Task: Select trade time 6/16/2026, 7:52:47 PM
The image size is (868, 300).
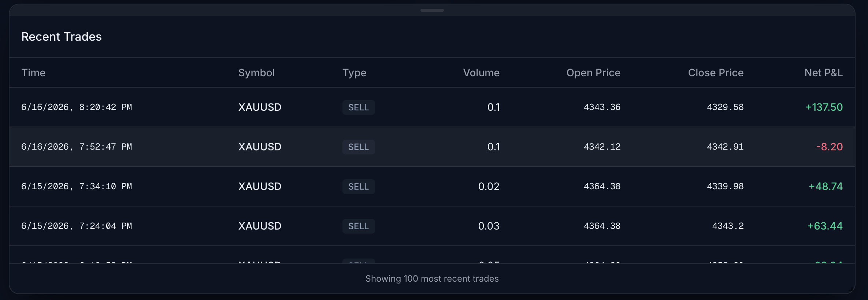Action: (77, 147)
